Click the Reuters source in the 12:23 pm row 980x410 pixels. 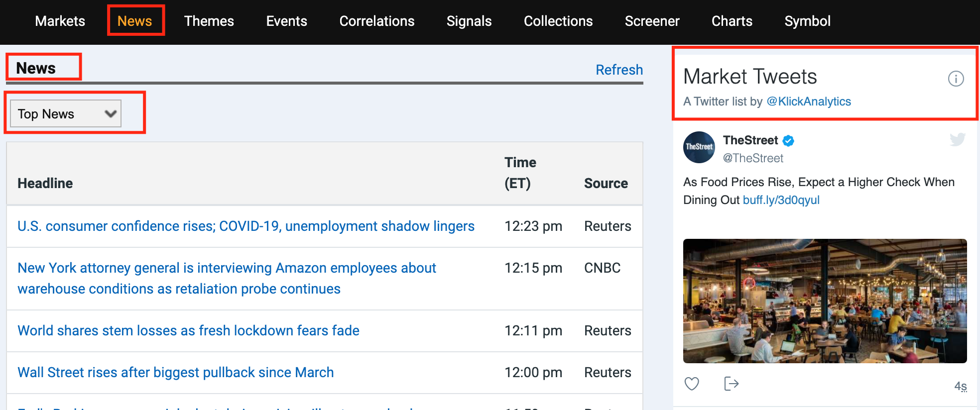point(608,226)
